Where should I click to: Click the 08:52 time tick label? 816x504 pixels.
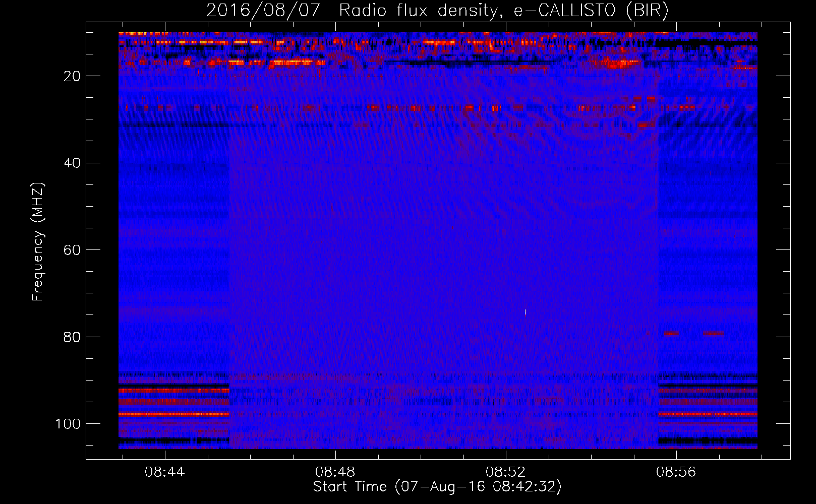click(x=505, y=472)
